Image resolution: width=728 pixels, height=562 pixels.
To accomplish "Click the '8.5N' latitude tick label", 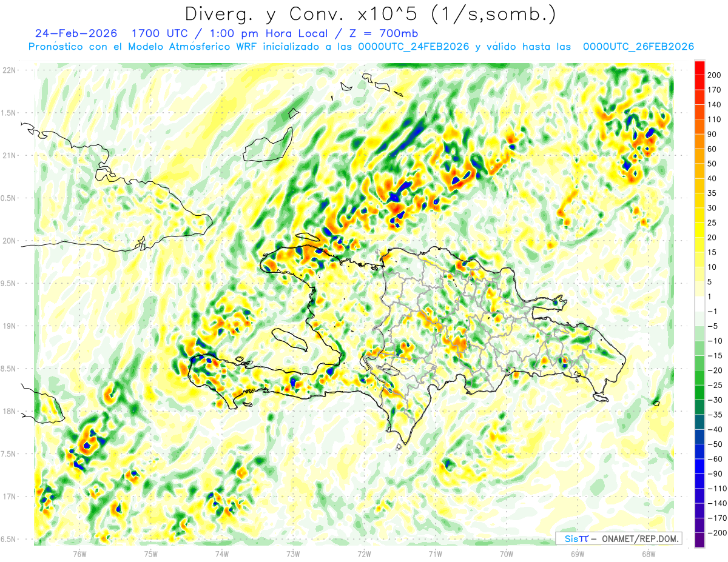I will (9, 369).
